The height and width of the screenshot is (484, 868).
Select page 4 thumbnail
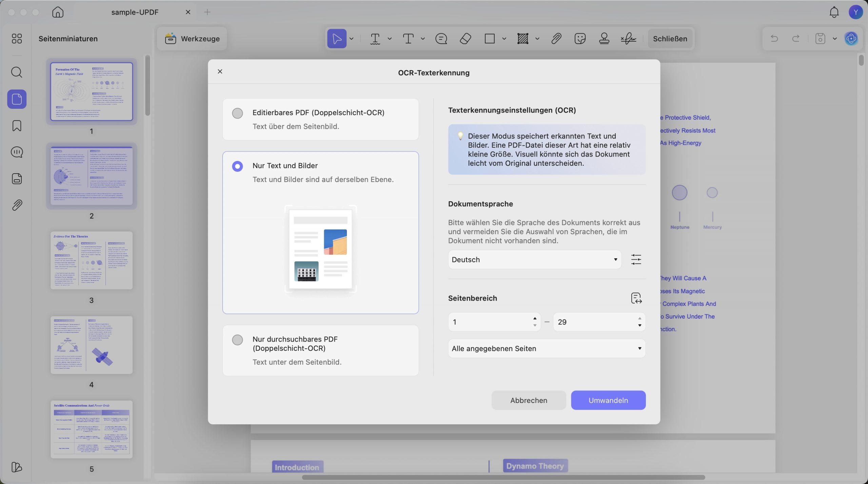(92, 345)
